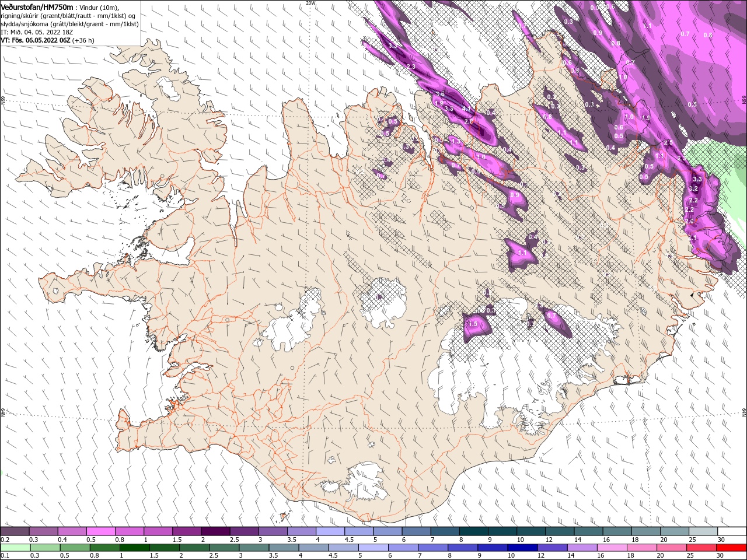The height and width of the screenshot is (560, 747).
Task: Select bottom-row red swatch above 30
Action: pyautogui.click(x=732, y=548)
